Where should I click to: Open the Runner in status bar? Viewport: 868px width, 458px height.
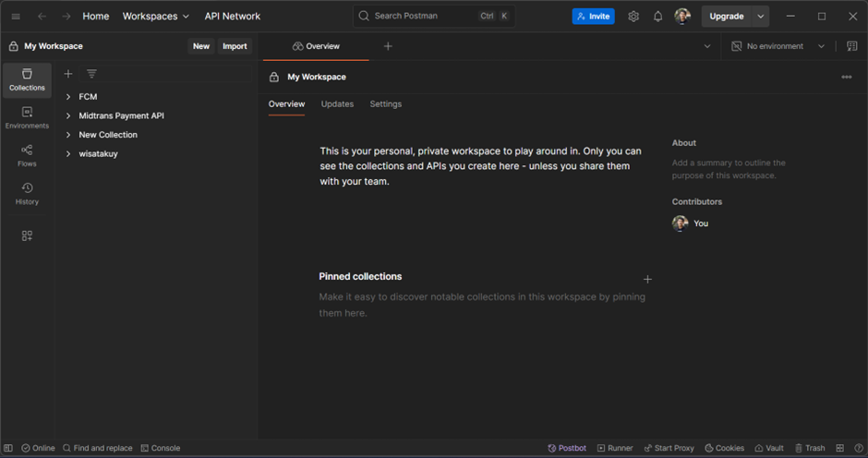615,448
